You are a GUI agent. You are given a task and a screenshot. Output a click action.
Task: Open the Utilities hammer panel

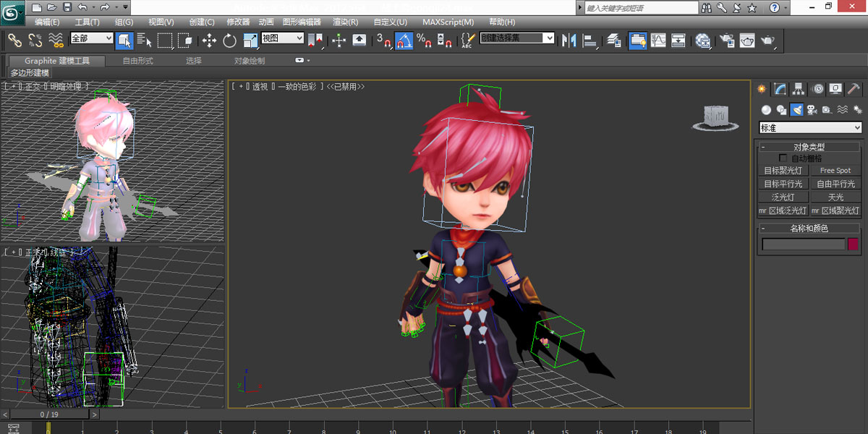854,89
